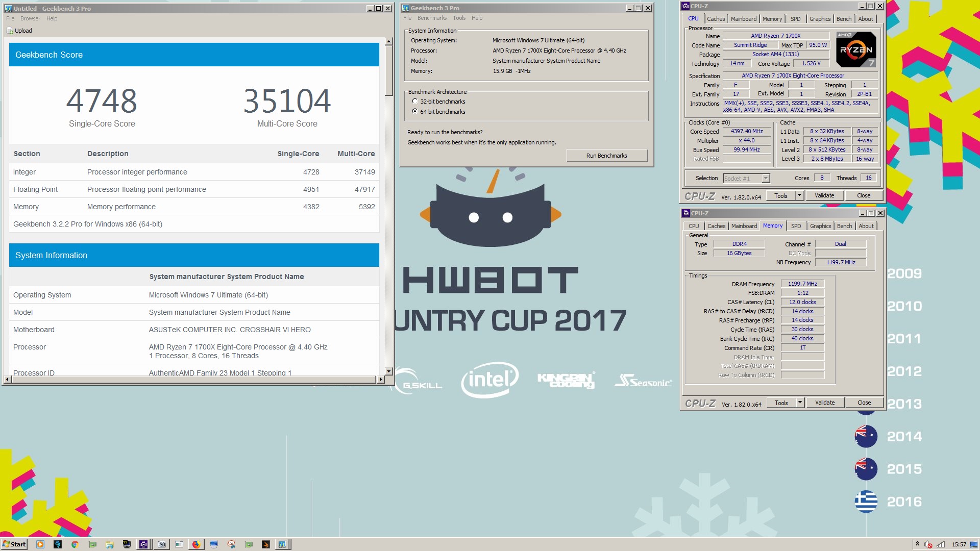Click vertical scrollbar down arrow in Geekbench results
The height and width of the screenshot is (551, 980).
click(389, 371)
